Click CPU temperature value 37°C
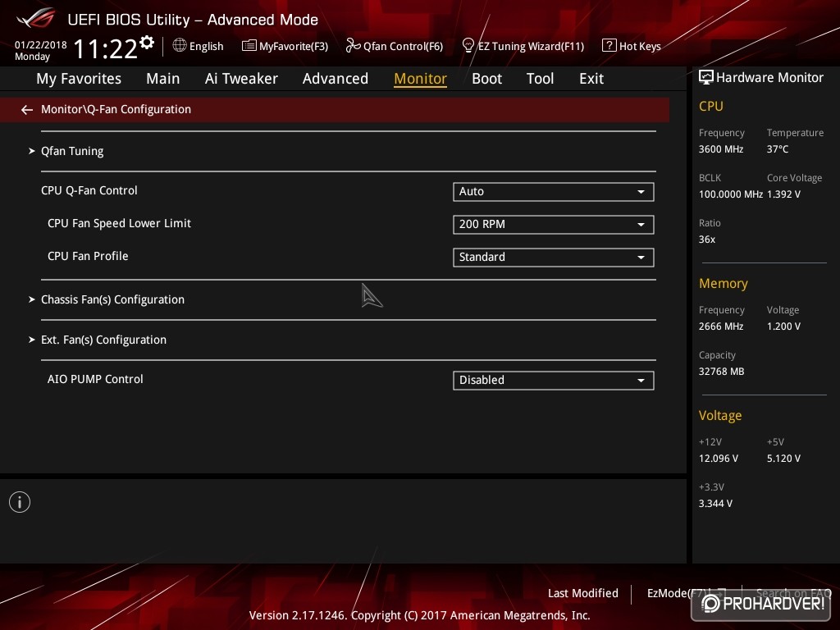 pyautogui.click(x=778, y=149)
